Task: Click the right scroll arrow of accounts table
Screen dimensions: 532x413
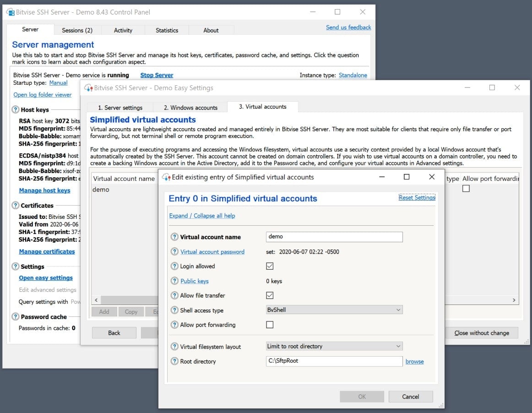Action: tap(514, 300)
